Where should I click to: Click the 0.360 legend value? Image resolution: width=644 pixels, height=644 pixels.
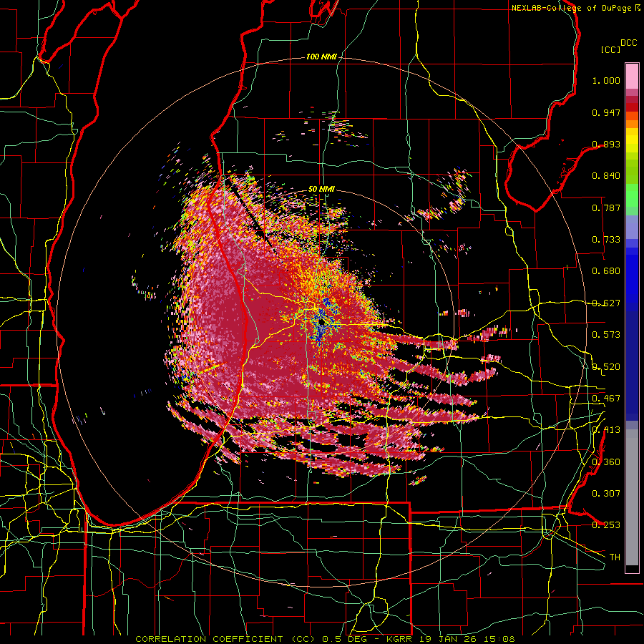tap(606, 462)
